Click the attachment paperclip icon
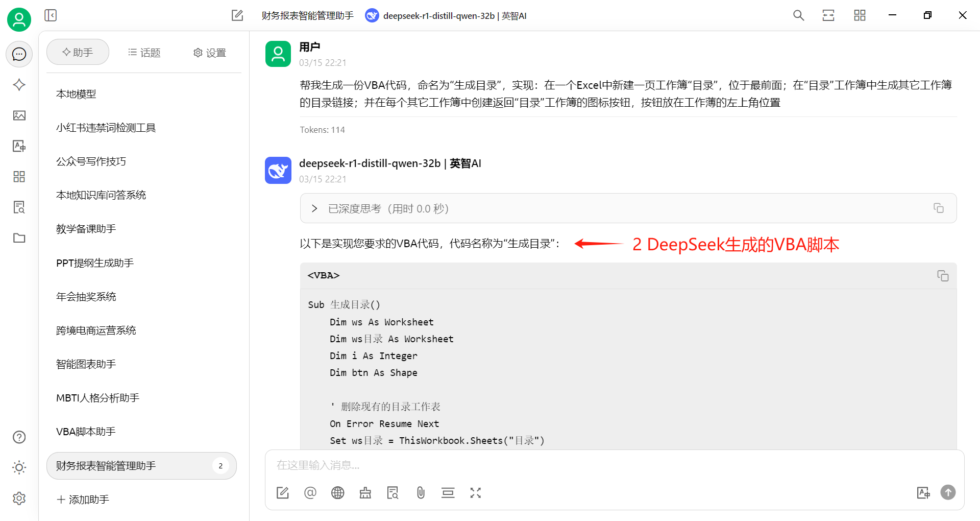Image resolution: width=980 pixels, height=521 pixels. pos(421,492)
